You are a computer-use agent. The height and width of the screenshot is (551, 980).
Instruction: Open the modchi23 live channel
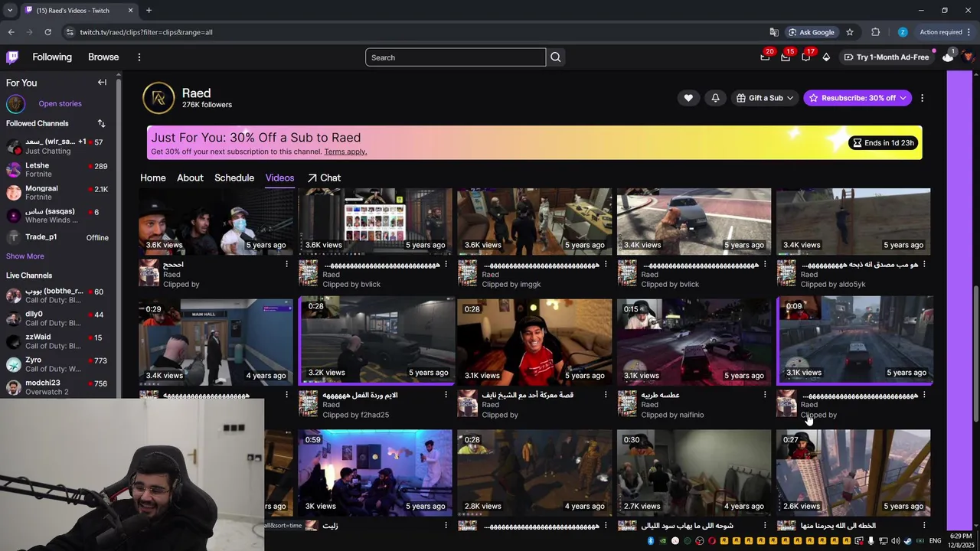coord(58,386)
